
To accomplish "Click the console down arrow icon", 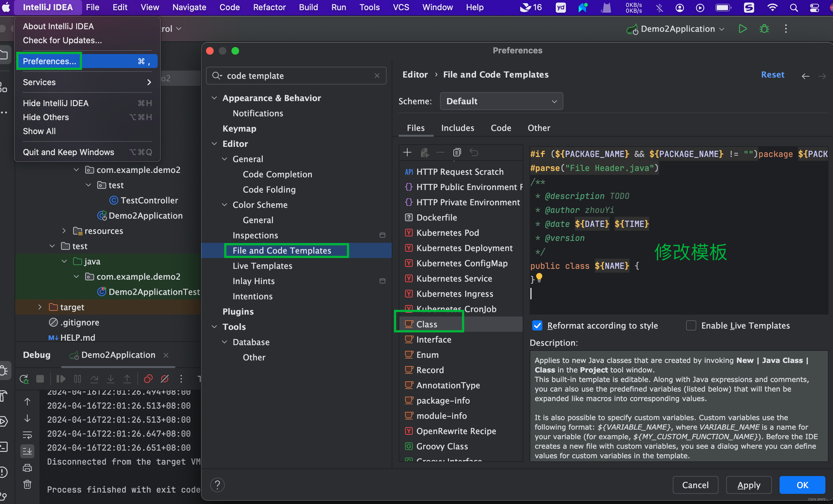I will point(27,418).
